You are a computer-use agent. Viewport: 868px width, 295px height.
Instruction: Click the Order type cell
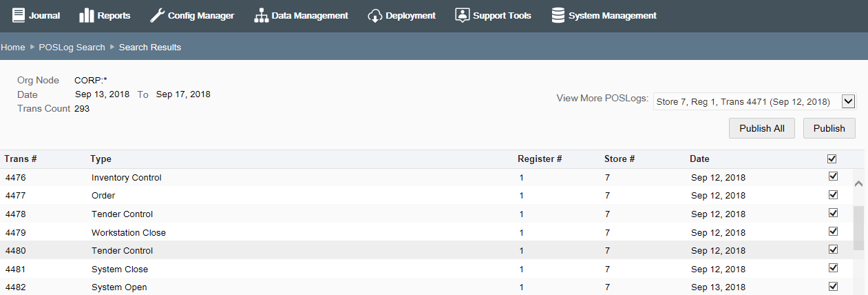[103, 195]
